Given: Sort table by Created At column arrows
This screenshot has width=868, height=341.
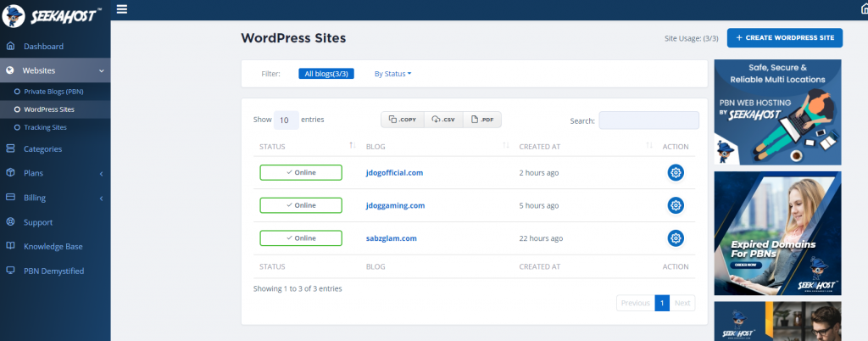Looking at the screenshot, I should click(x=649, y=146).
